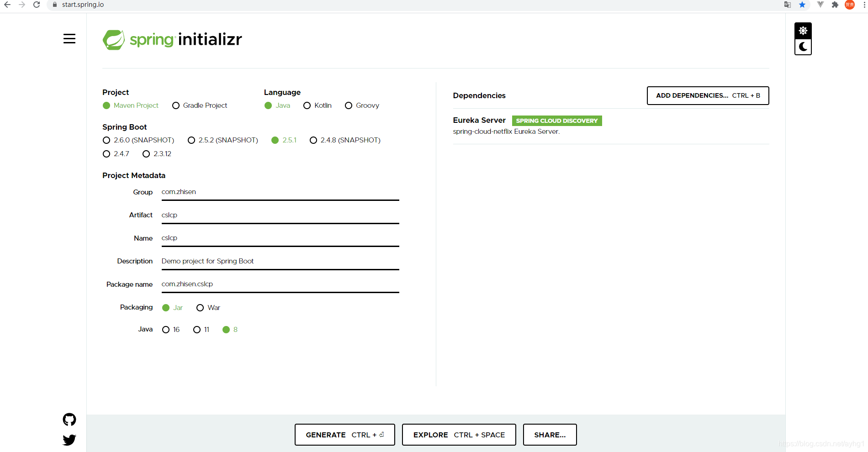Click the Name input field

(281, 238)
